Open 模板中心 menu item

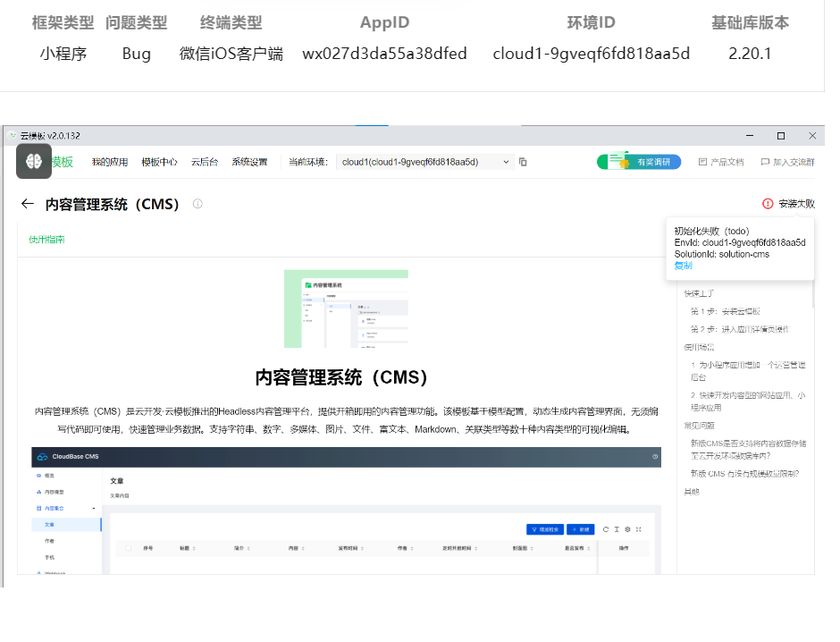[x=159, y=162]
